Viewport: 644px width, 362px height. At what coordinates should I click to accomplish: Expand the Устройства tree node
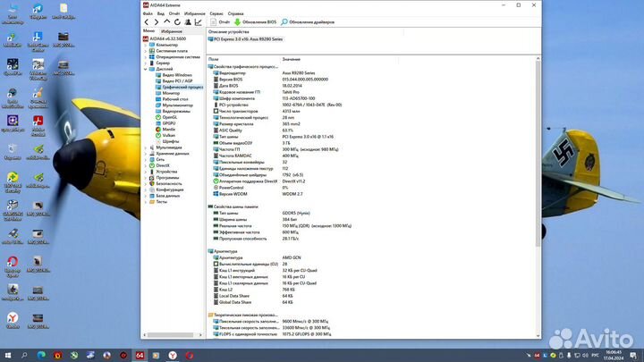click(146, 172)
